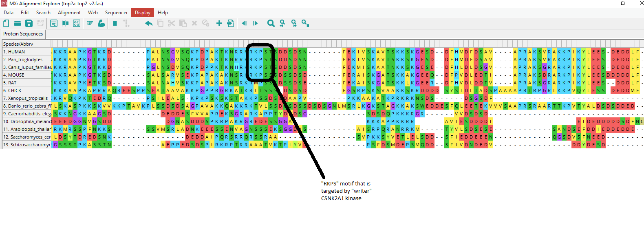Open the Sequencer menu
Image resolution: width=644 pixels, height=238 pixels.
tap(116, 13)
